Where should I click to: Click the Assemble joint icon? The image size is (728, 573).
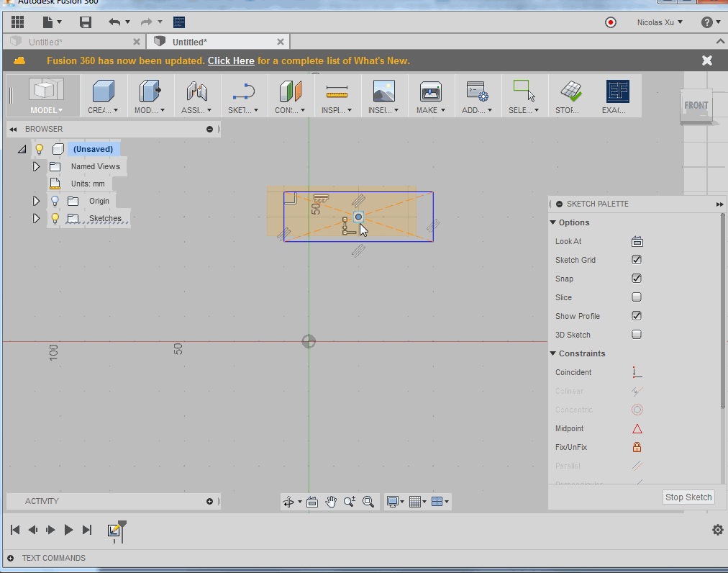pos(196,91)
